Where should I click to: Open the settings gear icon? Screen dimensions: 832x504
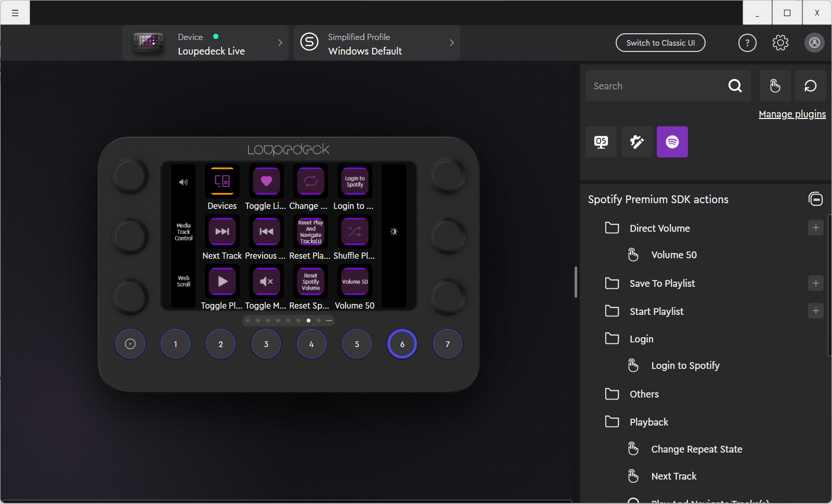(781, 43)
